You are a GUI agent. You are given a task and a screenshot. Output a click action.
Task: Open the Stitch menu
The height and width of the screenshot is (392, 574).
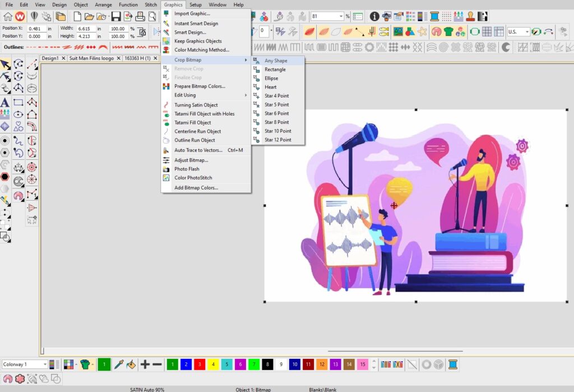(151, 4)
